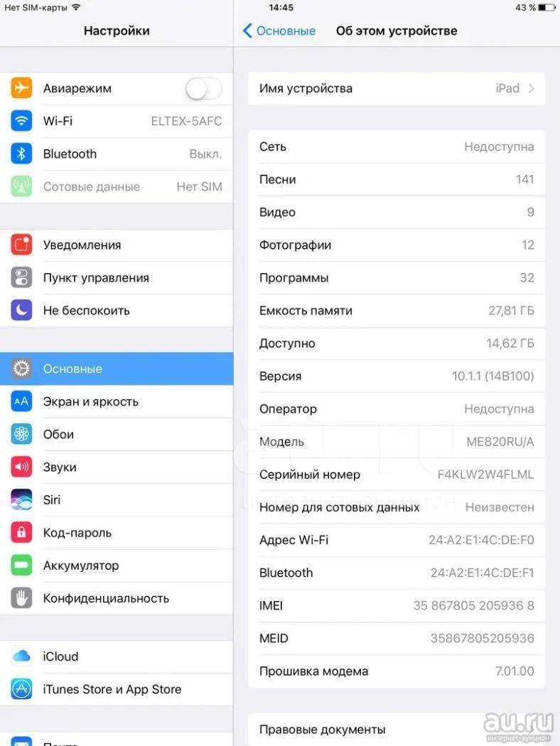This screenshot has width=560, height=746.
Task: Tap the Siri icon in settings list
Action: tap(21, 499)
